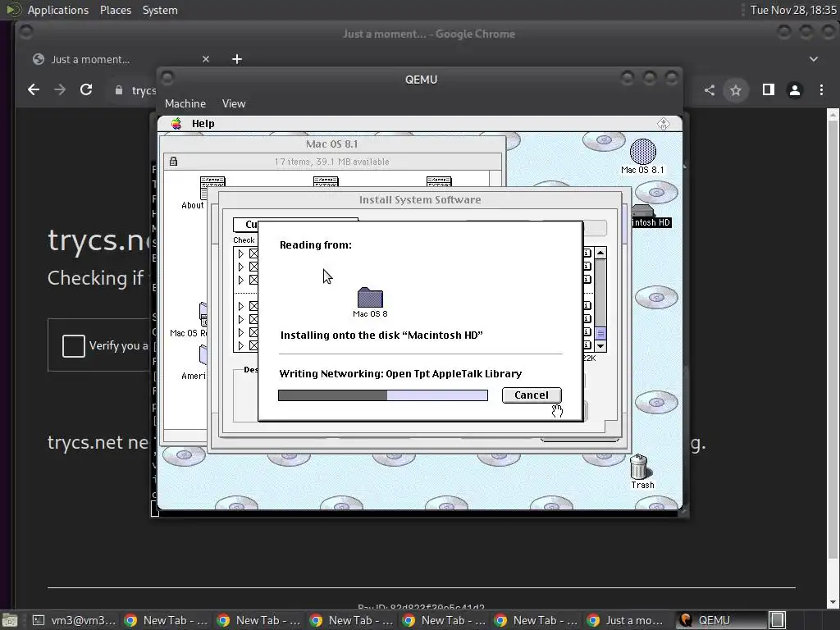Toggle the second checkbox in install list

tap(253, 267)
